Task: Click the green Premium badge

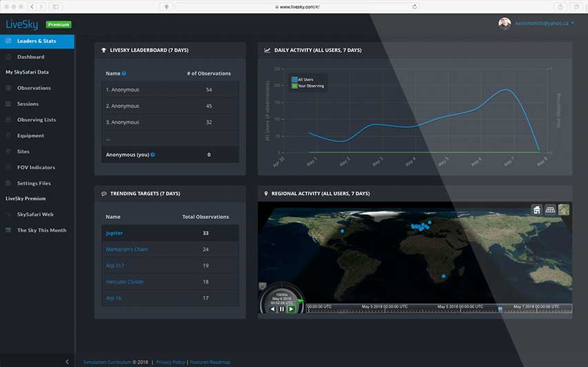Action: 59,25
